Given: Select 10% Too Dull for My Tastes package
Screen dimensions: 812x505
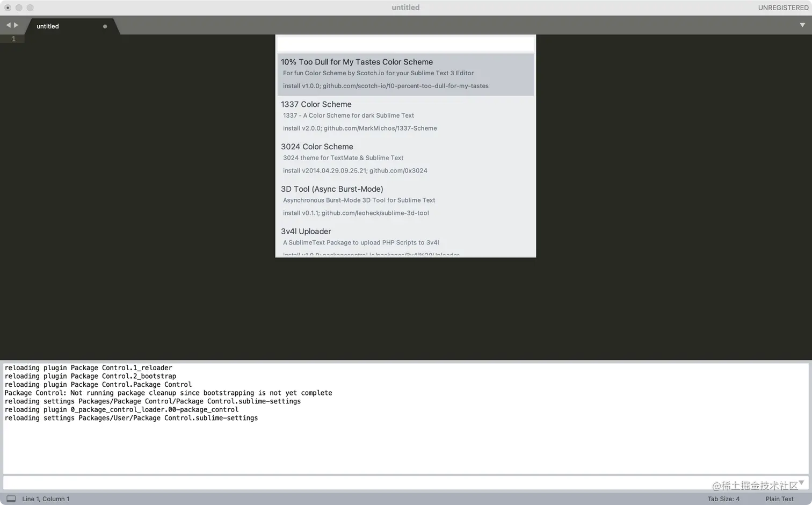Looking at the screenshot, I should pos(405,74).
